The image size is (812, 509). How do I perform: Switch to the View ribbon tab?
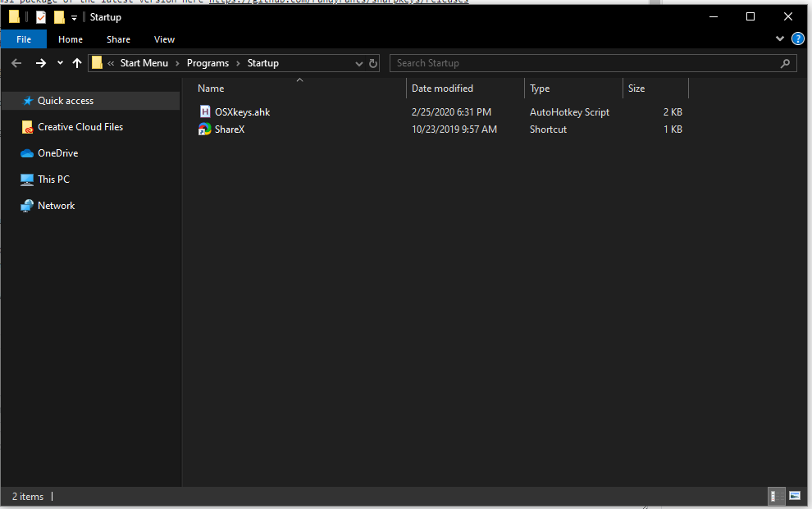[x=164, y=39]
